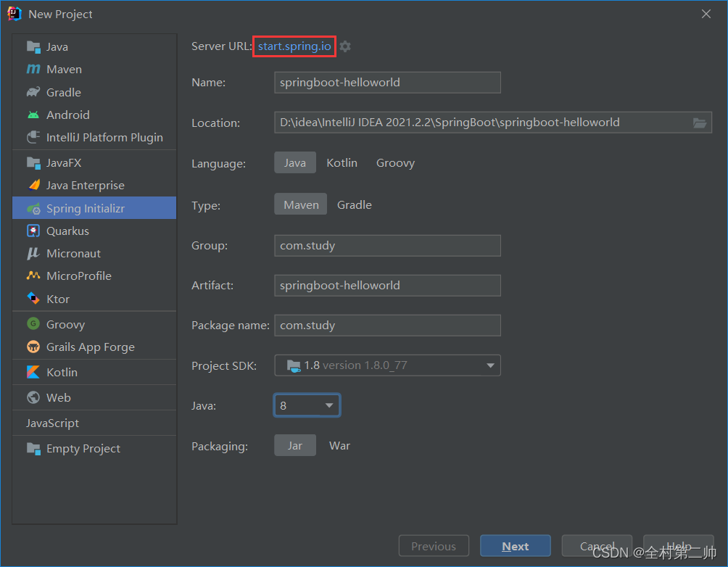Click the Artifact input field
This screenshot has width=728, height=567.
coord(387,286)
